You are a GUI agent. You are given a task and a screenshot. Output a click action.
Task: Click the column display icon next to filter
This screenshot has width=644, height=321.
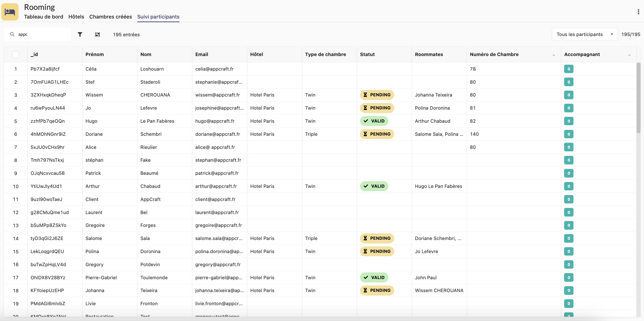coord(97,35)
